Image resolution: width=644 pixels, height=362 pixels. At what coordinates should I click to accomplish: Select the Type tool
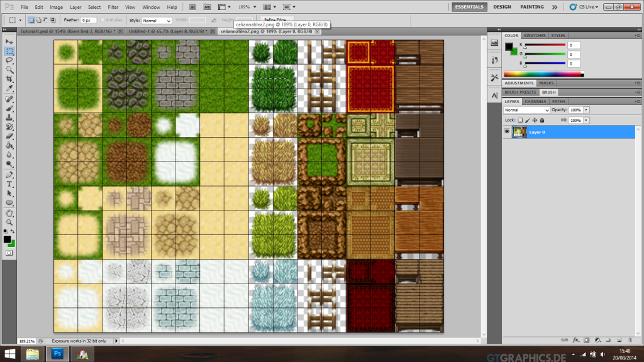coord(9,184)
